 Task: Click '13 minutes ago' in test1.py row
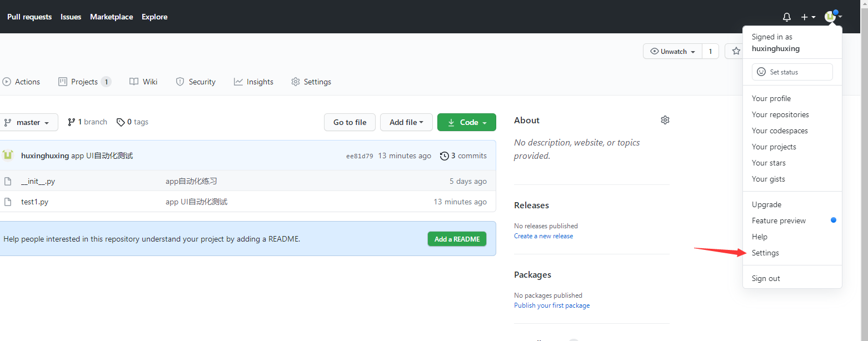(x=460, y=202)
